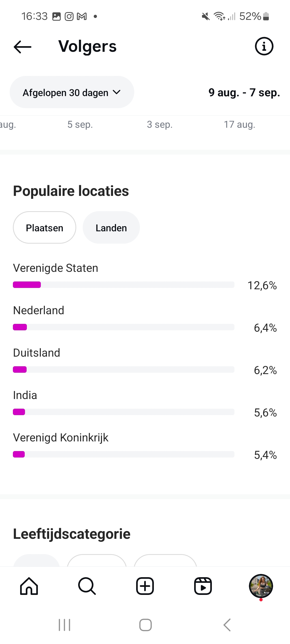Tap the Android home button icon
This screenshot has width=290, height=644.
tap(145, 625)
